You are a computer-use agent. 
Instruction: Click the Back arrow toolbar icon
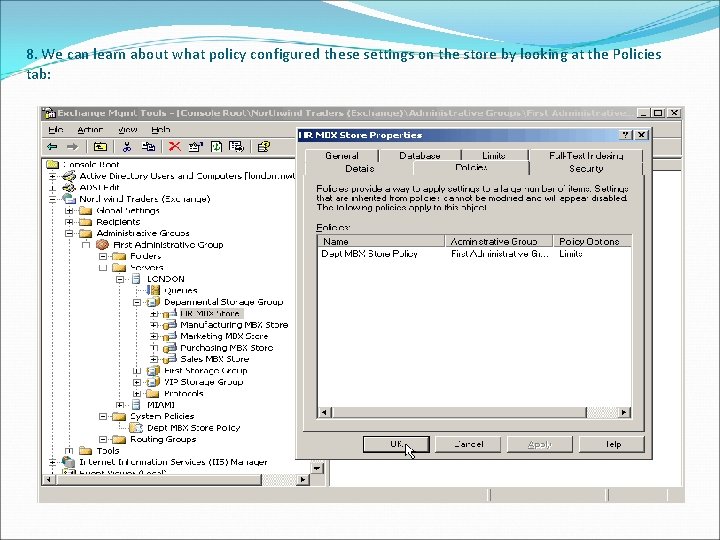tap(52, 146)
